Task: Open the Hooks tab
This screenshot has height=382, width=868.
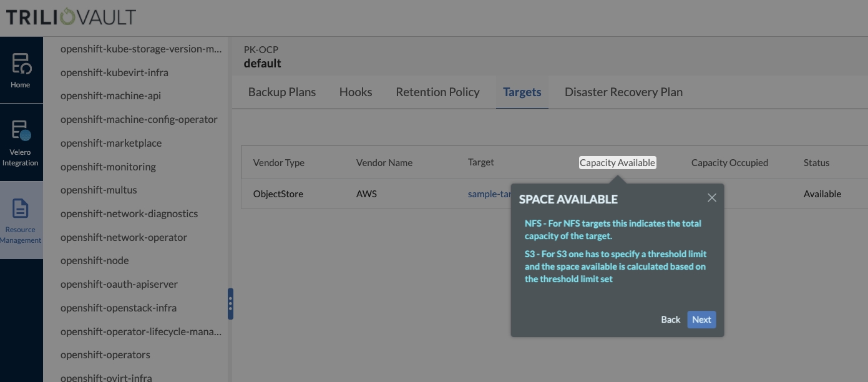Action: point(356,92)
